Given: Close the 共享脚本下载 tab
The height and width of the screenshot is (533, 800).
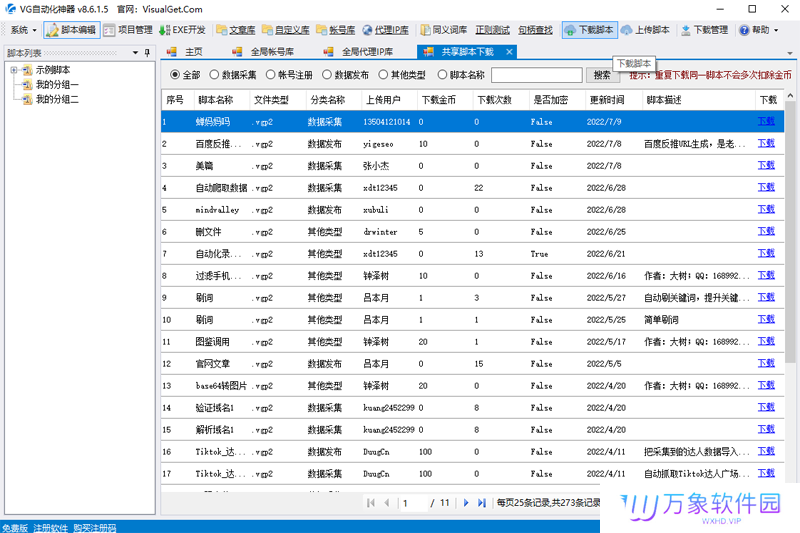Looking at the screenshot, I should (509, 52).
